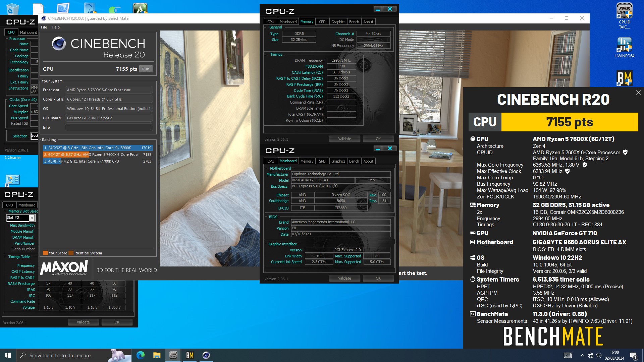Switch to Mainboard tab in CPU-Z Memory window
The height and width of the screenshot is (362, 644).
coord(288,22)
